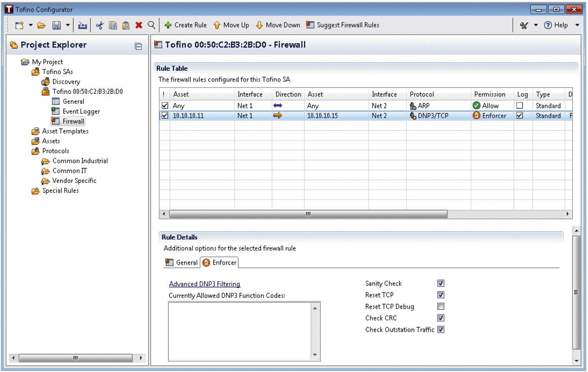Image resolution: width=588 pixels, height=372 pixels.
Task: Click the Discovery node icon
Action: click(x=45, y=82)
